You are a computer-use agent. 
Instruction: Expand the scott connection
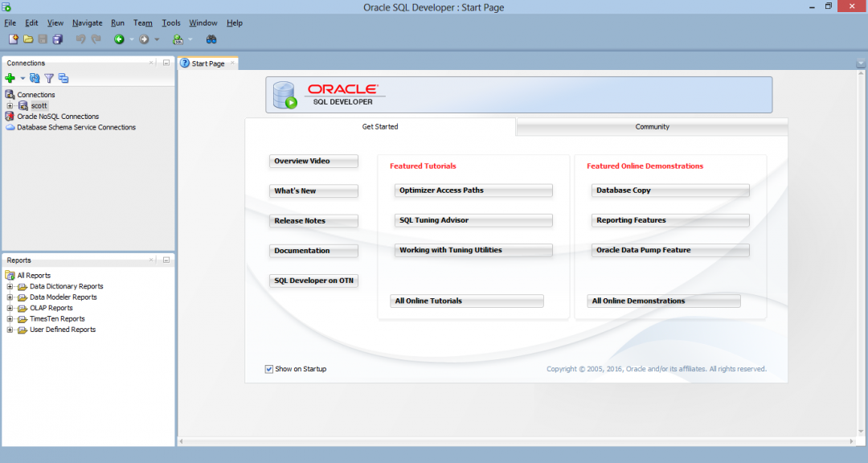(x=8, y=105)
